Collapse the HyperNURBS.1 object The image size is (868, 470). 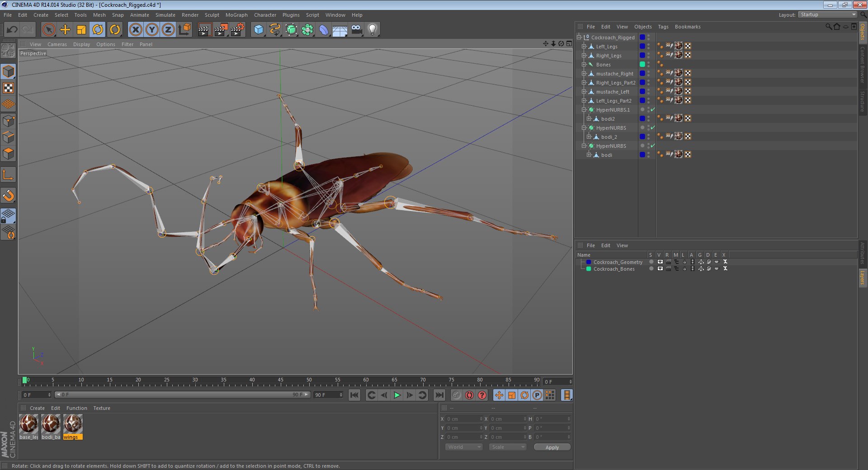584,110
